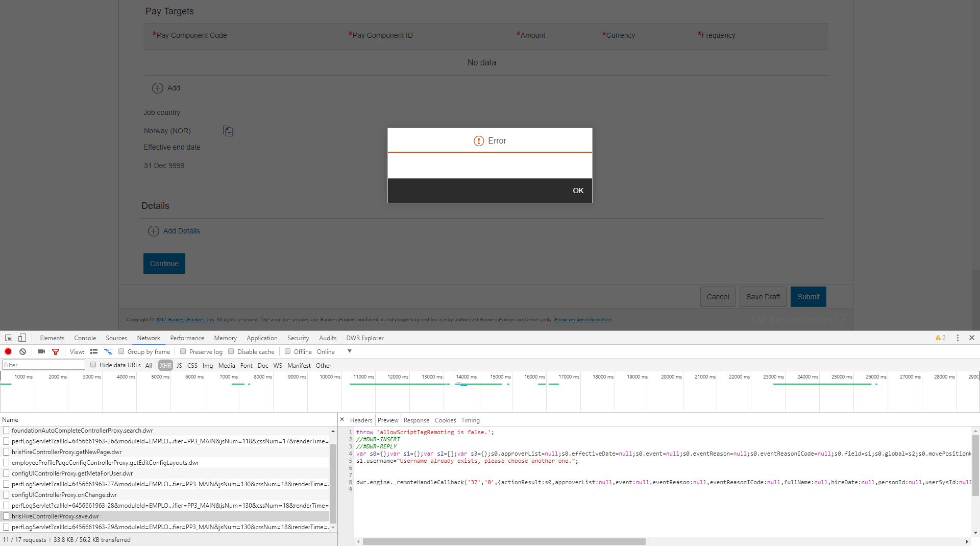Image resolution: width=980 pixels, height=546 pixels.
Task: Tick the checkbox for hrisHireControllerProxy.save.dwr
Action: [x=6, y=516]
